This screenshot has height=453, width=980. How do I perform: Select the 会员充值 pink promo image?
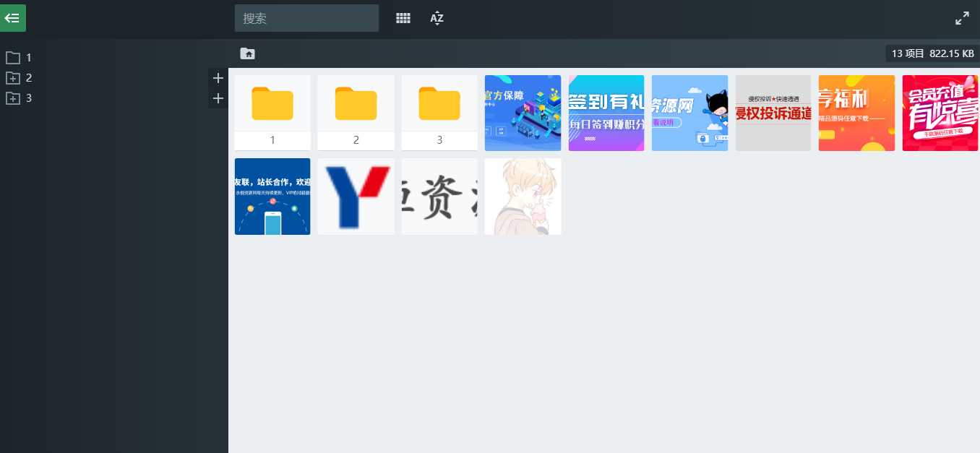940,113
